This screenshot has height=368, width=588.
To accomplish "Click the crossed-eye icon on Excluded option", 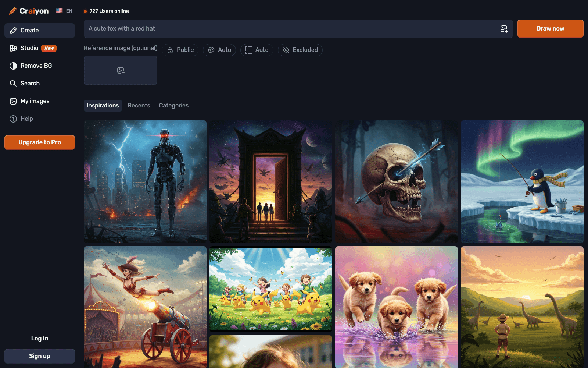I will click(286, 50).
